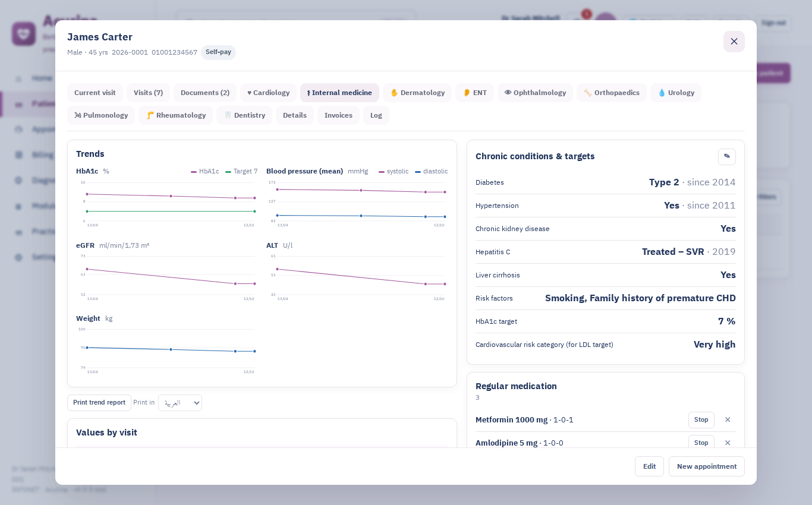Select the Internal medicine tab
The height and width of the screenshot is (505, 812).
pyautogui.click(x=339, y=93)
